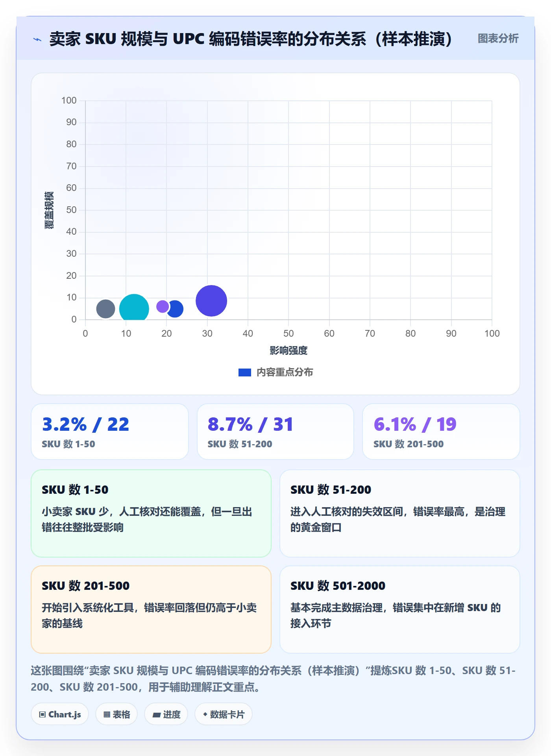Screen dimensions: 551x756
Task: Open the 3.2% / 22 data card
Action: (x=110, y=432)
